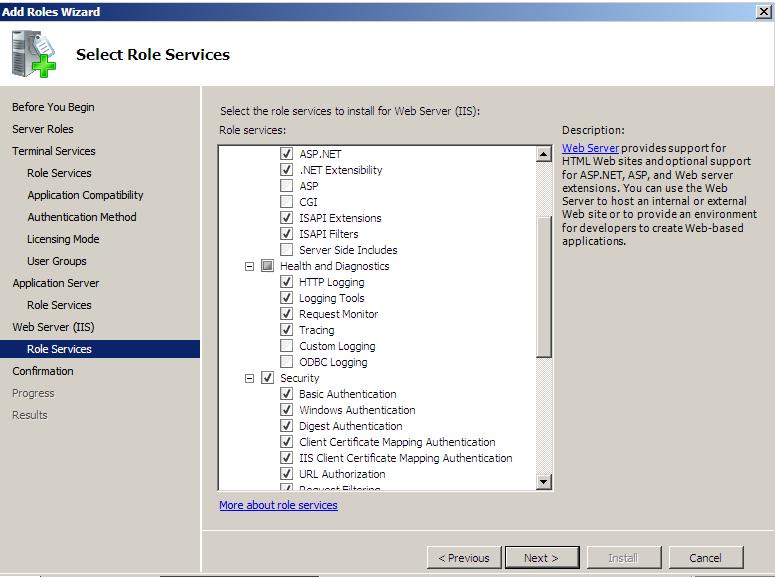Collapse the Health and Diagnostics tree node
Image resolution: width=775 pixels, height=577 pixels.
[250, 266]
